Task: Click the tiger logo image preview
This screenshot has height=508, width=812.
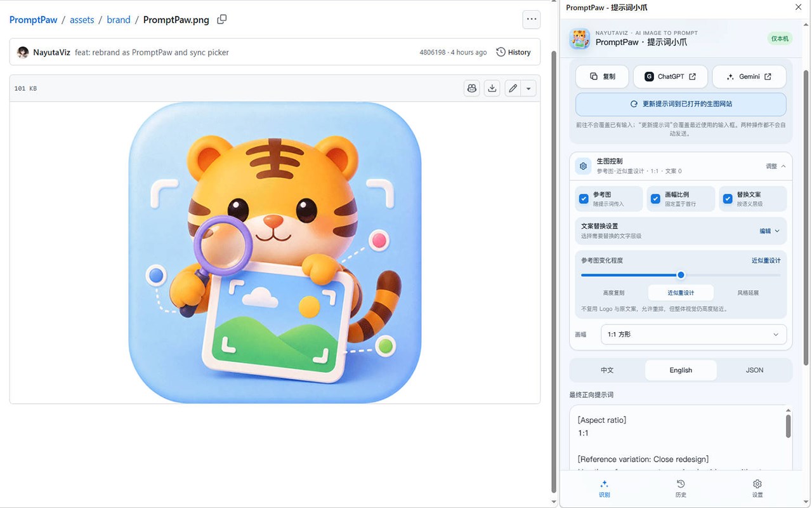Action: point(275,252)
